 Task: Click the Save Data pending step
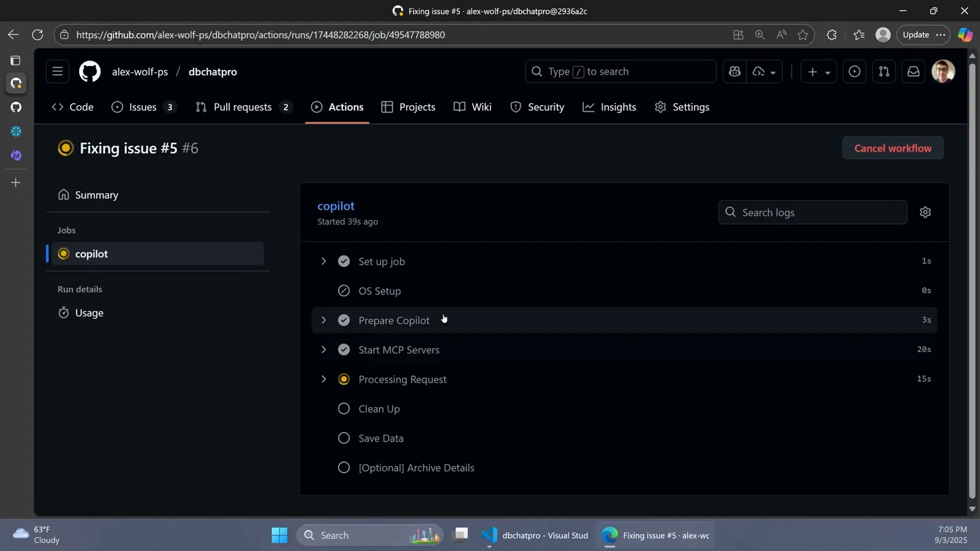pos(624,438)
